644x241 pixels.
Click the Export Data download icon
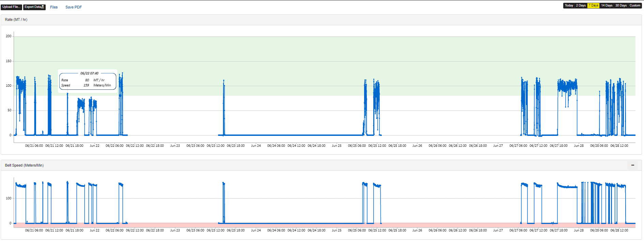(x=42, y=7)
